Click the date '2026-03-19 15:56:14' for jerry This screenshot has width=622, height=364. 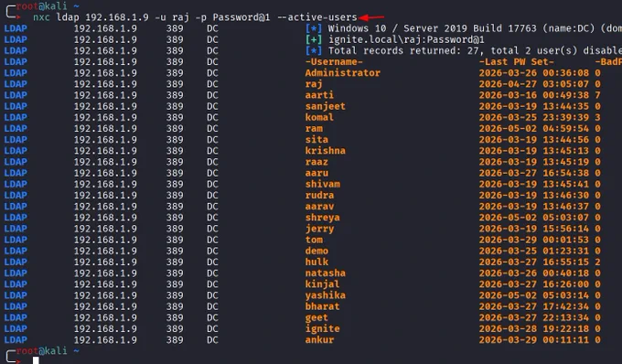(x=533, y=229)
